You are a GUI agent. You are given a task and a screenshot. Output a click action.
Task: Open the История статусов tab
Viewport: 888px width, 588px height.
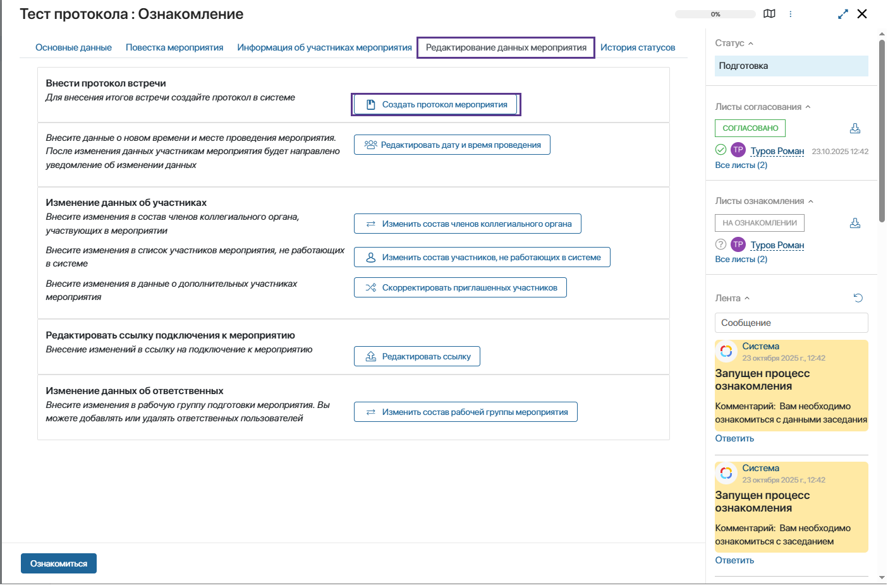tap(638, 47)
